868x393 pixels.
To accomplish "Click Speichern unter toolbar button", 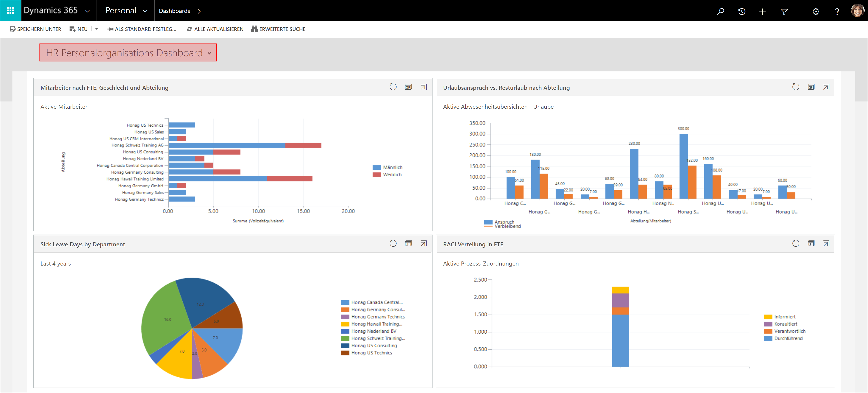I will (35, 29).
